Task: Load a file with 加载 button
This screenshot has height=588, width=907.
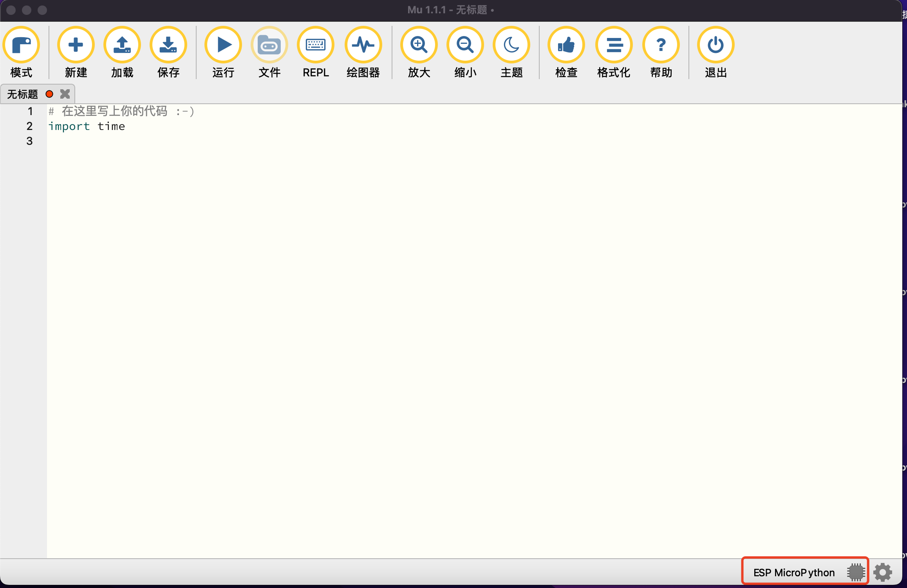Action: [x=122, y=52]
